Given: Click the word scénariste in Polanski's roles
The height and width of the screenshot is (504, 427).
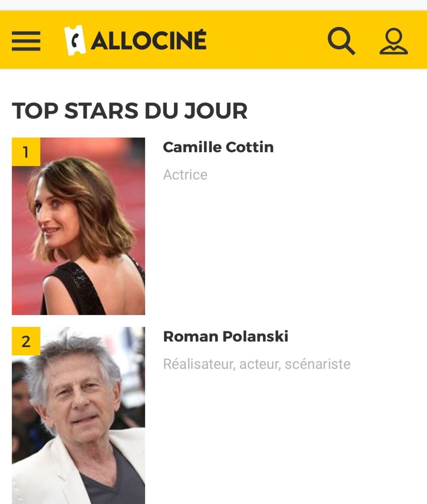Looking at the screenshot, I should coord(318,364).
